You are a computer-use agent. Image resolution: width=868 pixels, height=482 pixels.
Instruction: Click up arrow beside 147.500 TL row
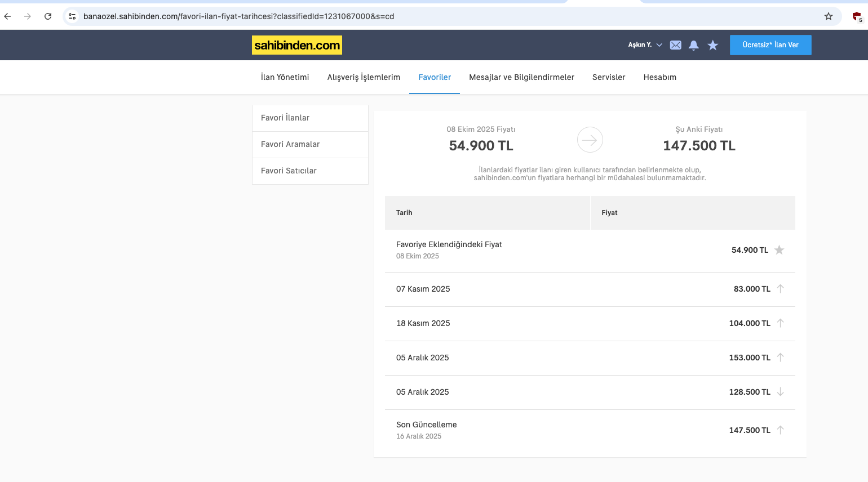(781, 430)
